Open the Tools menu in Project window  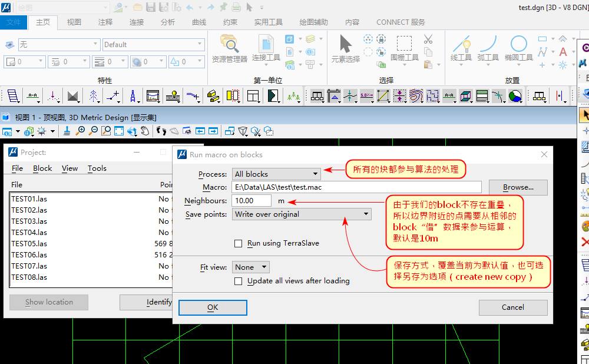point(97,168)
